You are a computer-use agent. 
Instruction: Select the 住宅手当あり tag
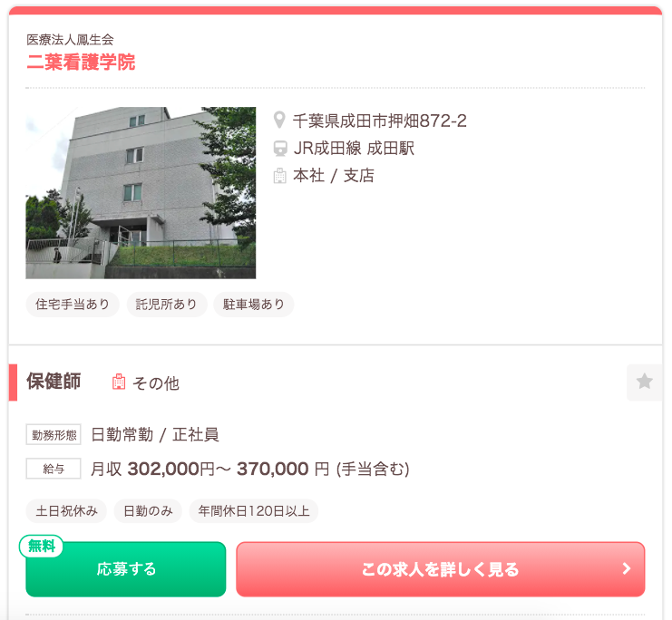click(73, 305)
